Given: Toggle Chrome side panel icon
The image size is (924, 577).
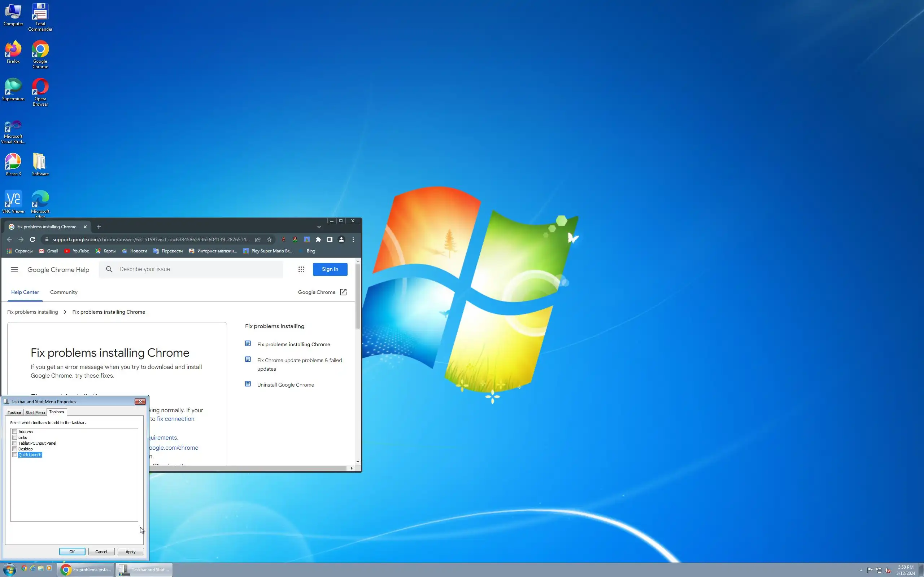Looking at the screenshot, I should point(330,240).
